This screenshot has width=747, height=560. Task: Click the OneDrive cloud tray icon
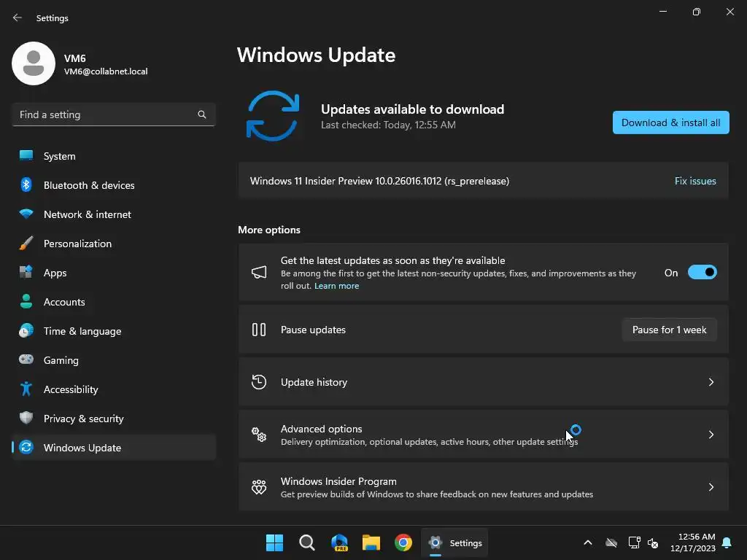pyautogui.click(x=611, y=542)
